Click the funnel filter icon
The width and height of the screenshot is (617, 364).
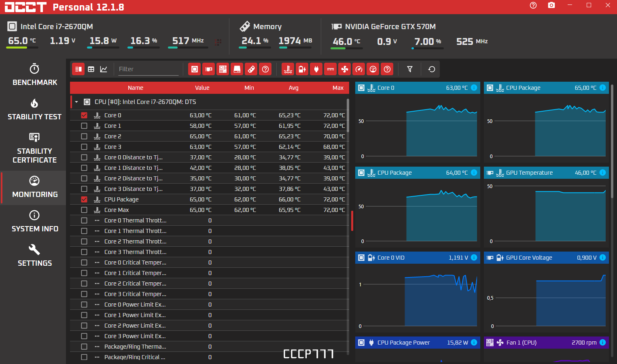coord(410,69)
